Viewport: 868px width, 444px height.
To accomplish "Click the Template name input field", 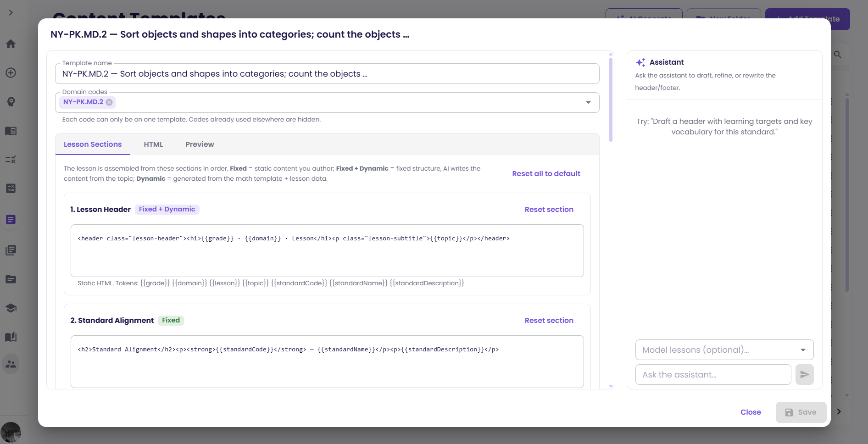I will pyautogui.click(x=327, y=74).
